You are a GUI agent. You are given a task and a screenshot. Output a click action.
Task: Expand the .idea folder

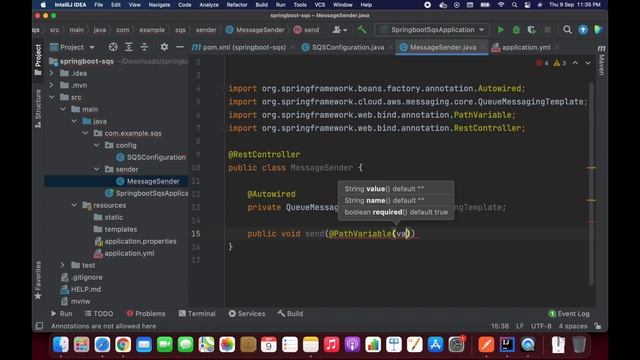(x=51, y=73)
